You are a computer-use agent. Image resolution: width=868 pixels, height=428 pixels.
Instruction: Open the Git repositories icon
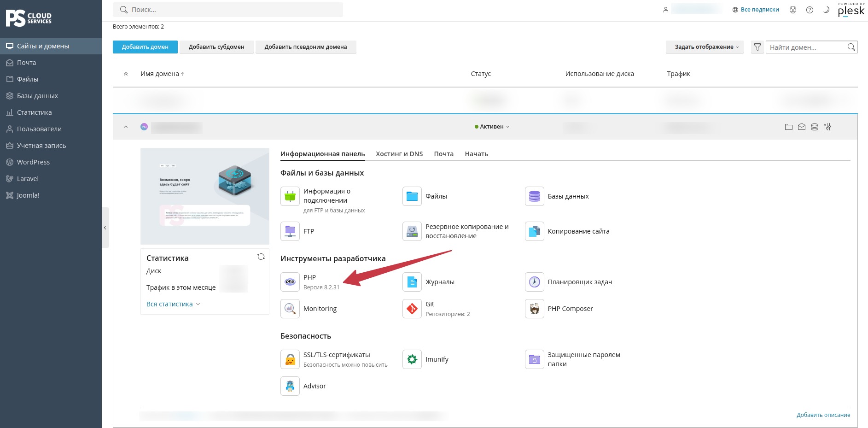[x=412, y=309]
